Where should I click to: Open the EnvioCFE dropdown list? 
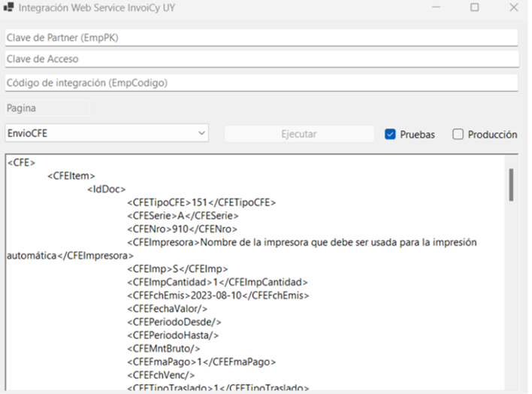tap(107, 133)
